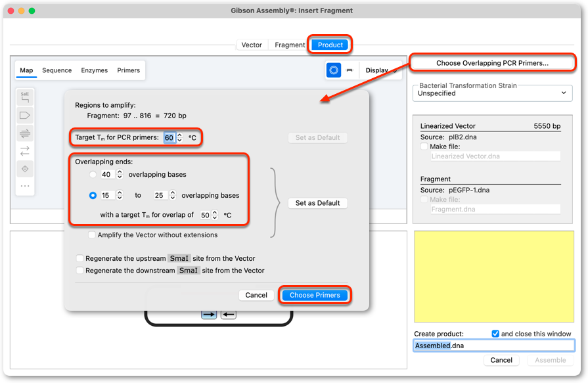The width and height of the screenshot is (588, 383).
Task: Close the Gibson Assembly window
Action: coord(11,11)
